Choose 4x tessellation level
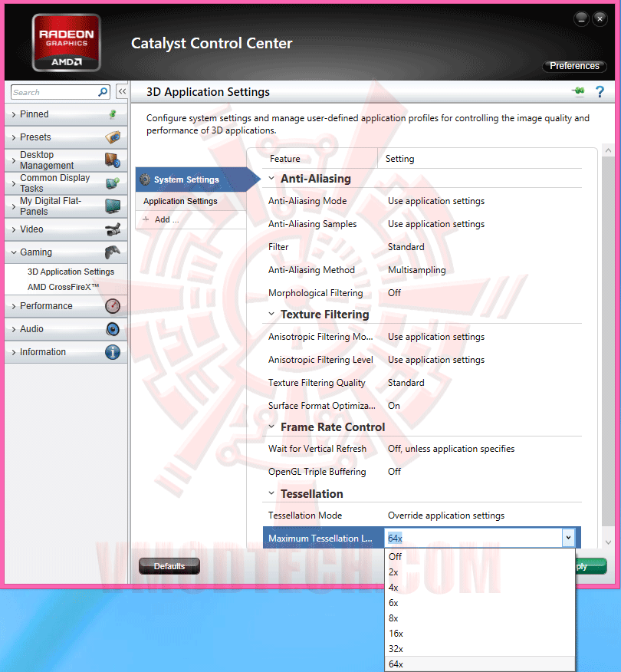Viewport: 621px width, 672px height. 480,588
